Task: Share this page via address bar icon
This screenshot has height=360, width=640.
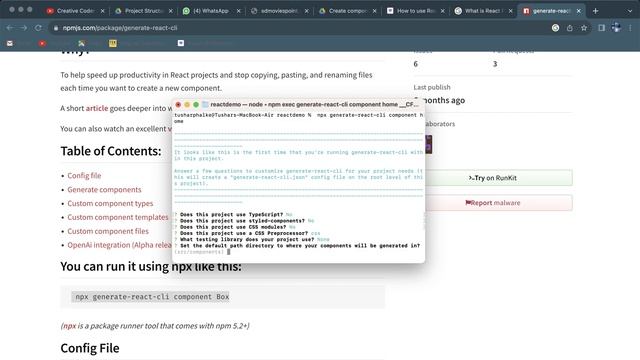Action: click(570, 28)
